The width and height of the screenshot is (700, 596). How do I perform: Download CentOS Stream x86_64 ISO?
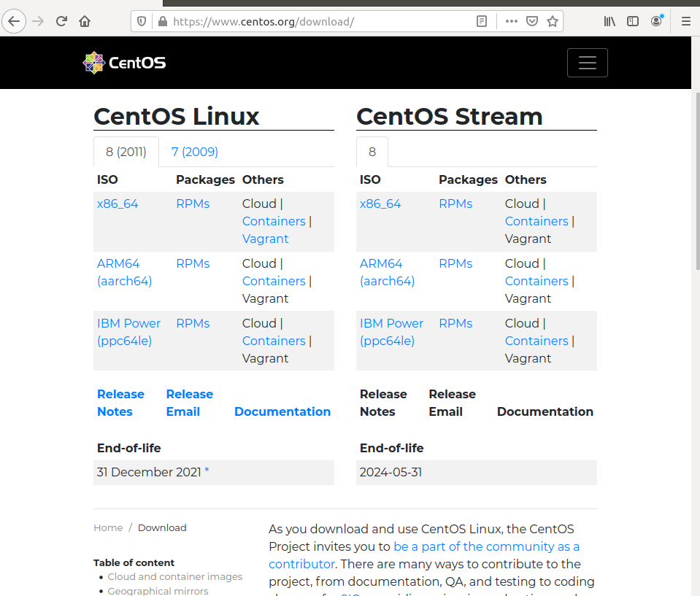(380, 204)
